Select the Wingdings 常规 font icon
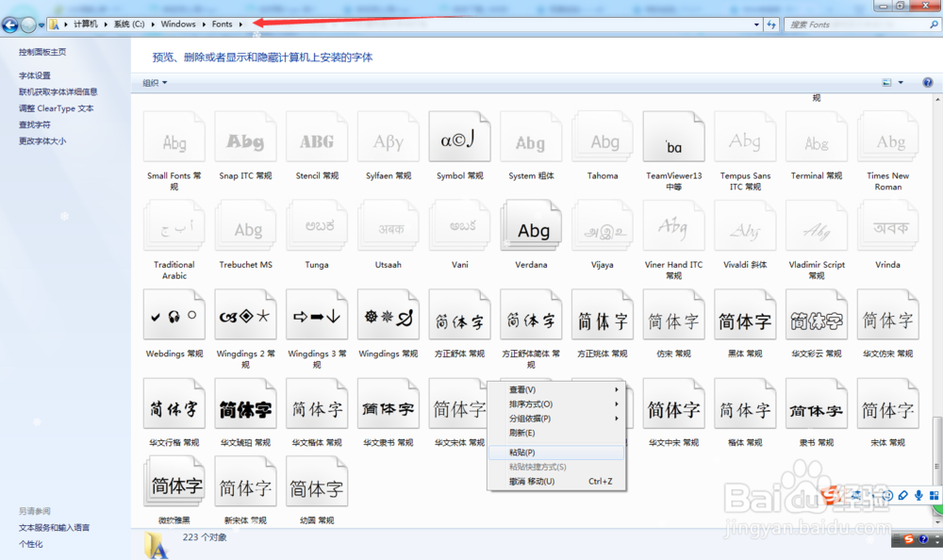Screen dimensions: 943x560 click(389, 315)
